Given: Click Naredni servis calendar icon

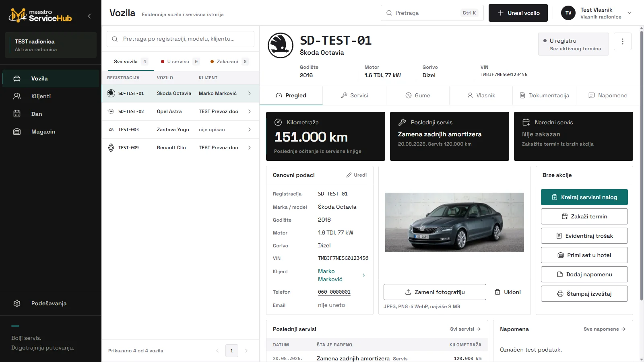Looking at the screenshot, I should (x=526, y=122).
